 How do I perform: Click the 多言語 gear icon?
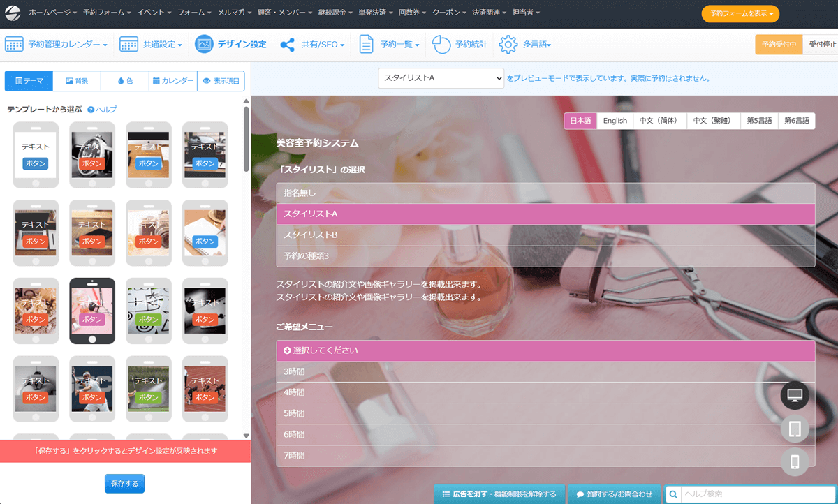507,45
